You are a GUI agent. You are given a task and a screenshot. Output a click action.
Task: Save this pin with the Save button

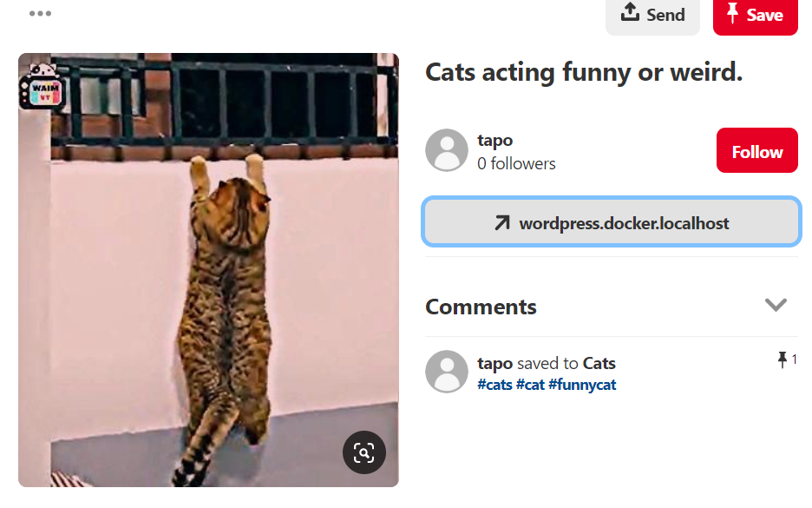(x=755, y=16)
